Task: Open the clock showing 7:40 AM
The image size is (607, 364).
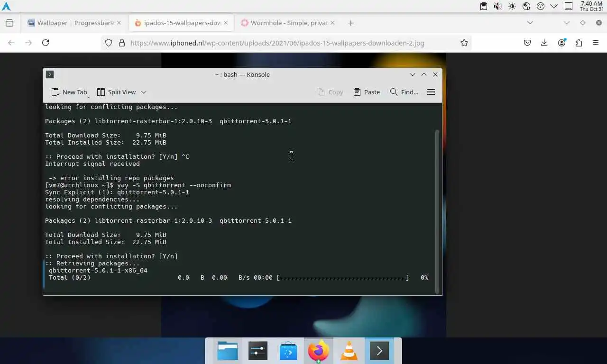Action: click(591, 6)
